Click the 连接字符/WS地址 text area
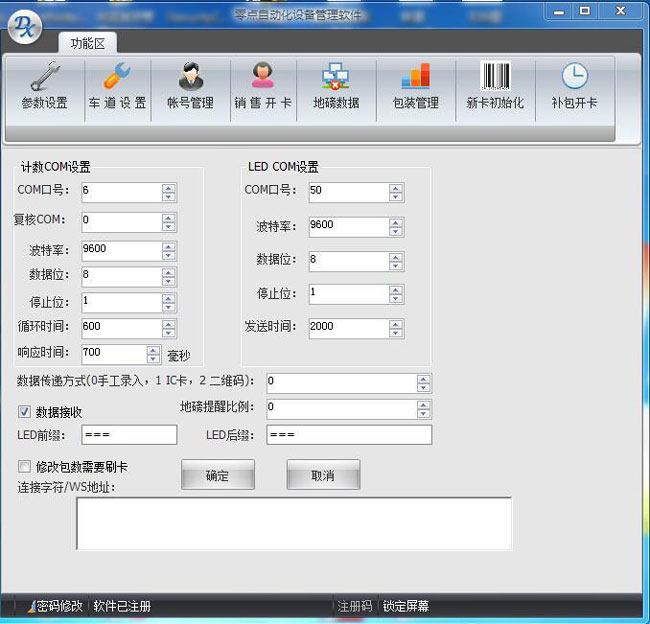 coord(294,523)
